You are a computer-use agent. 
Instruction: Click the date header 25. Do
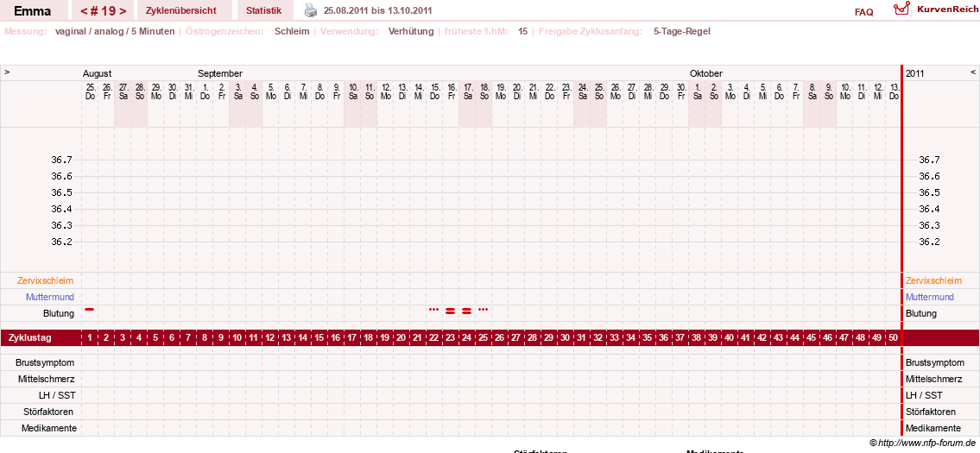pos(90,91)
